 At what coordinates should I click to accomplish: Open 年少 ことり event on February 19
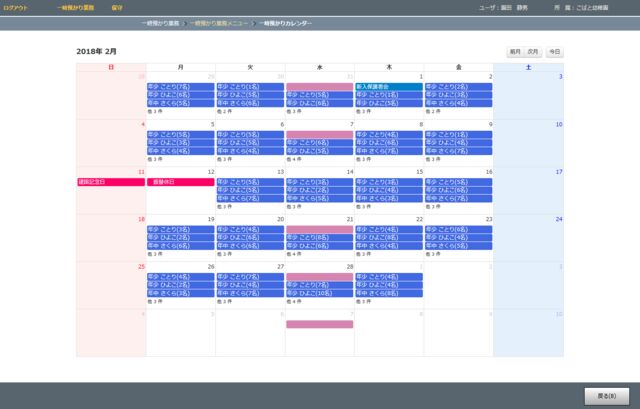pyautogui.click(x=180, y=229)
